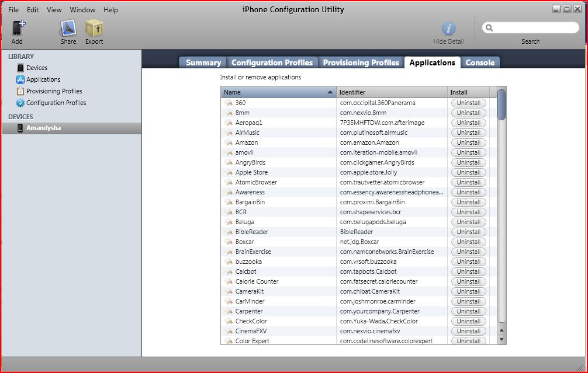Screen dimensions: 588x373
Task: Switch to the Console tab
Action: 480,62
